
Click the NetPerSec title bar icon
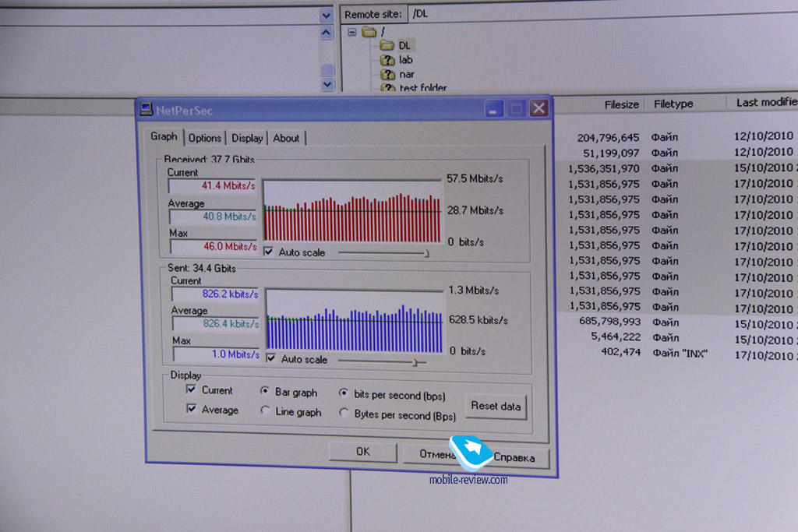[147, 109]
